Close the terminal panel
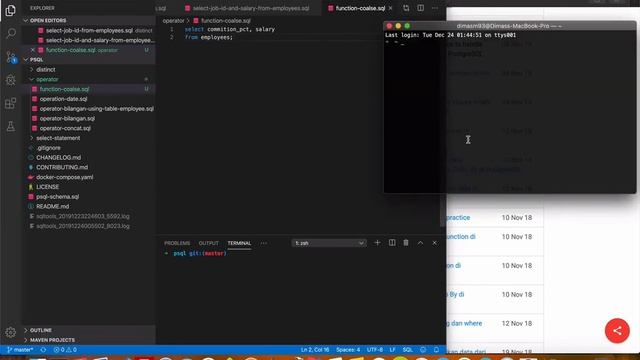Image resolution: width=640 pixels, height=360 pixels. [x=434, y=243]
